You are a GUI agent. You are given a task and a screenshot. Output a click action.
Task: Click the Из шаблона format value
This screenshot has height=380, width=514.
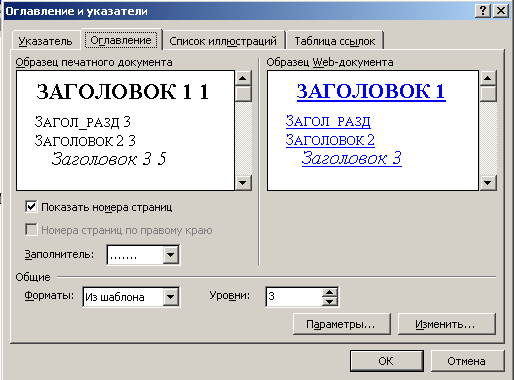tap(115, 297)
